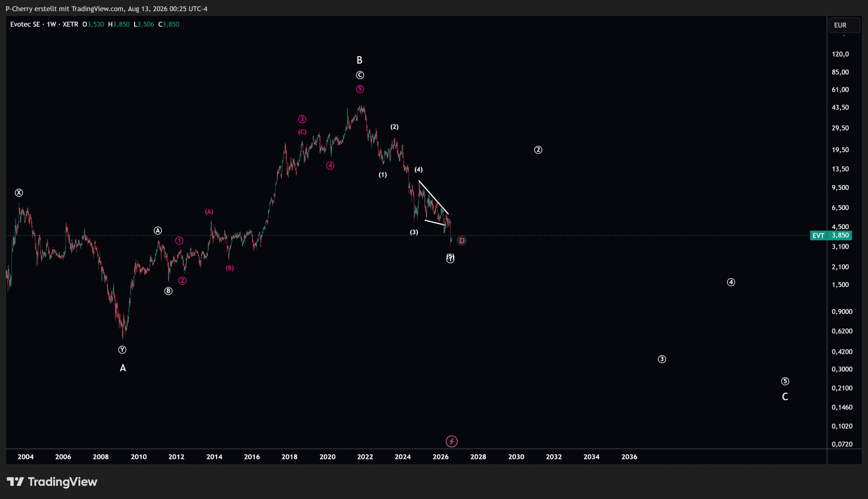868x499 pixels.
Task: Click the white circled A wave label
Action: point(158,231)
